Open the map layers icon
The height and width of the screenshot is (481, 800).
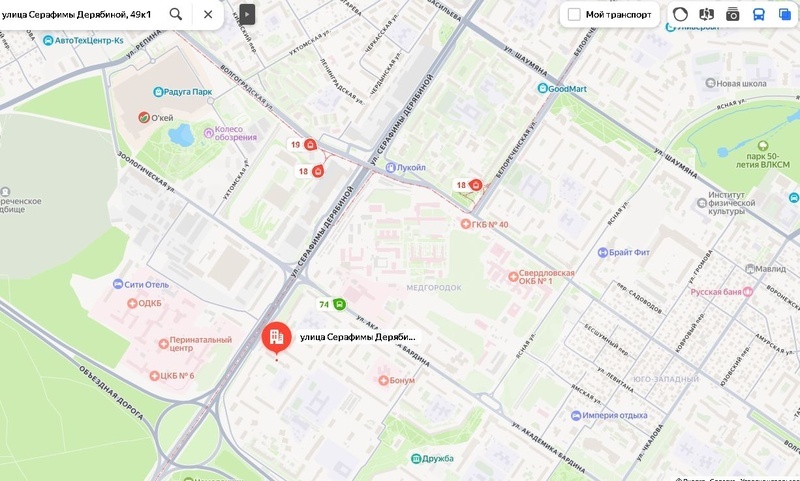[x=785, y=14]
